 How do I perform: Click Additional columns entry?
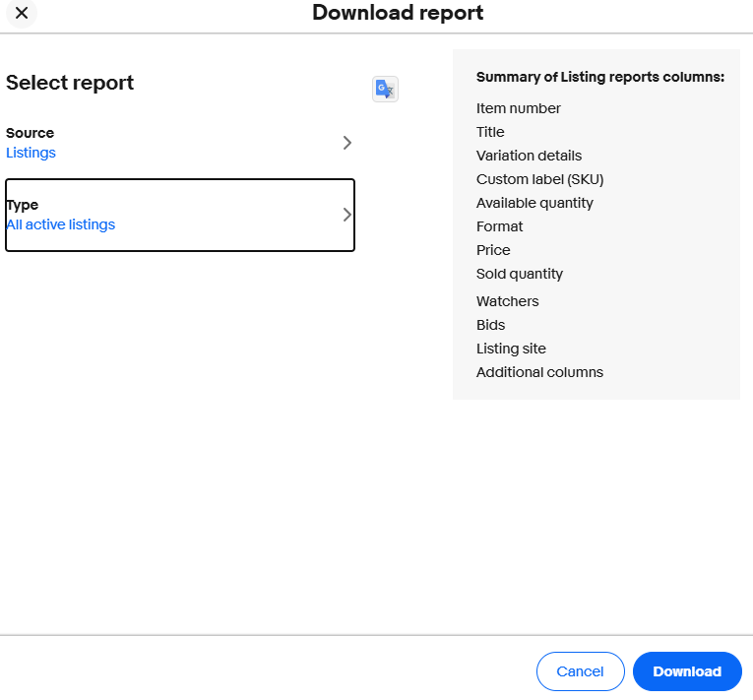pyautogui.click(x=539, y=372)
